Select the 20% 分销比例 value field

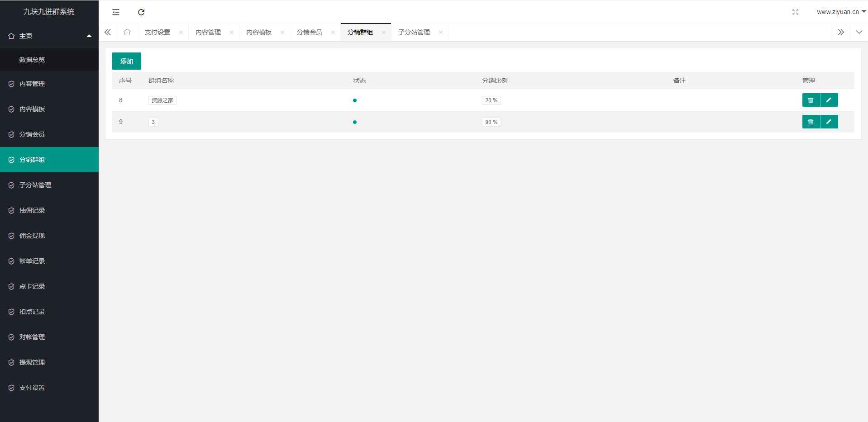(x=491, y=100)
